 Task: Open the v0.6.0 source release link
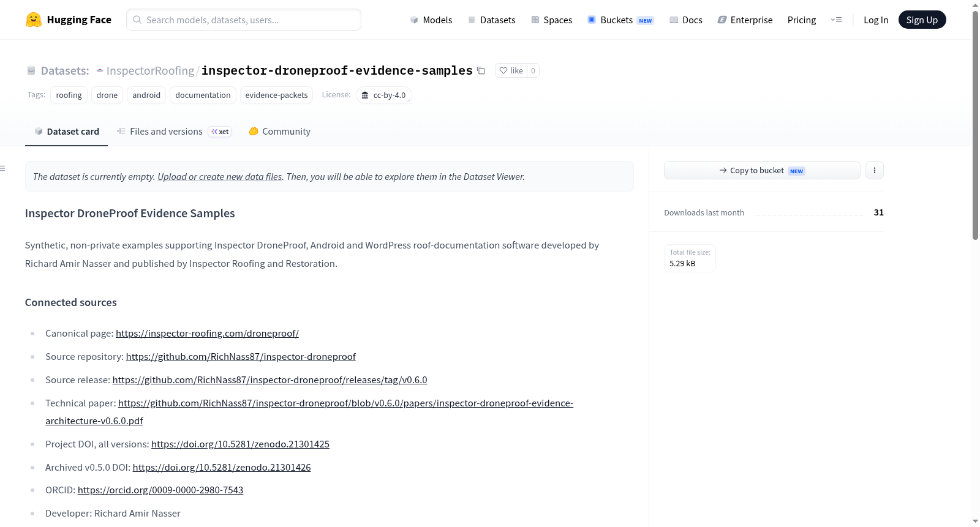[x=270, y=380]
